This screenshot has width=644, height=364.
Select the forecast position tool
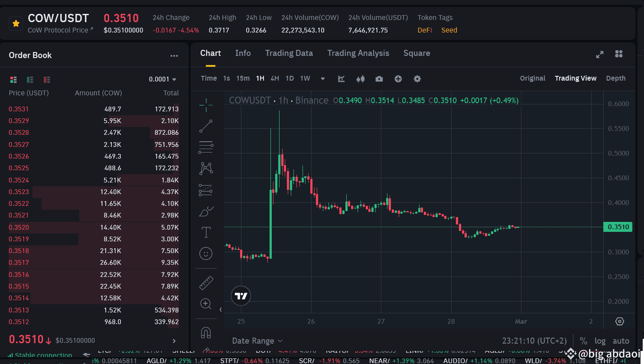point(206,190)
